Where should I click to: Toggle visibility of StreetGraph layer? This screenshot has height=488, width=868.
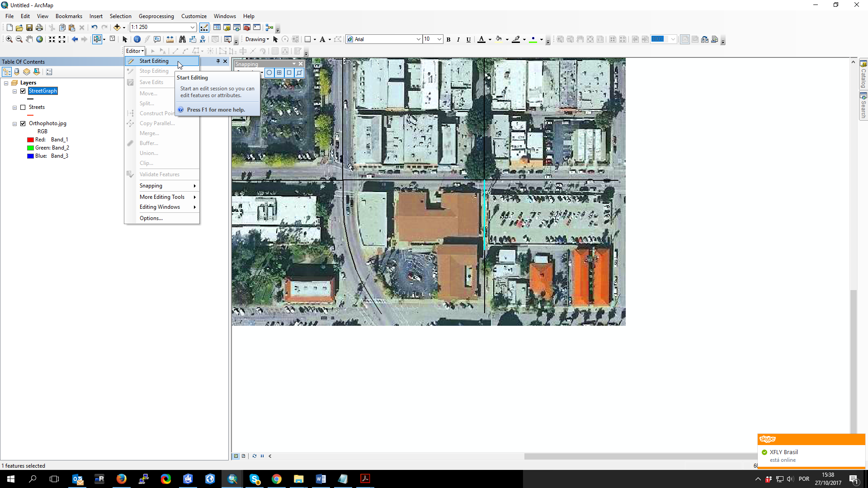point(23,90)
